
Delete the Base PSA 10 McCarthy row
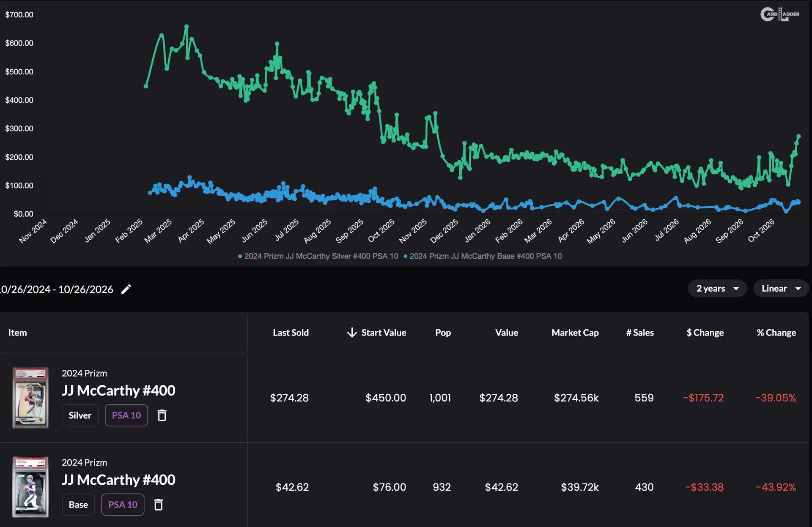click(159, 504)
